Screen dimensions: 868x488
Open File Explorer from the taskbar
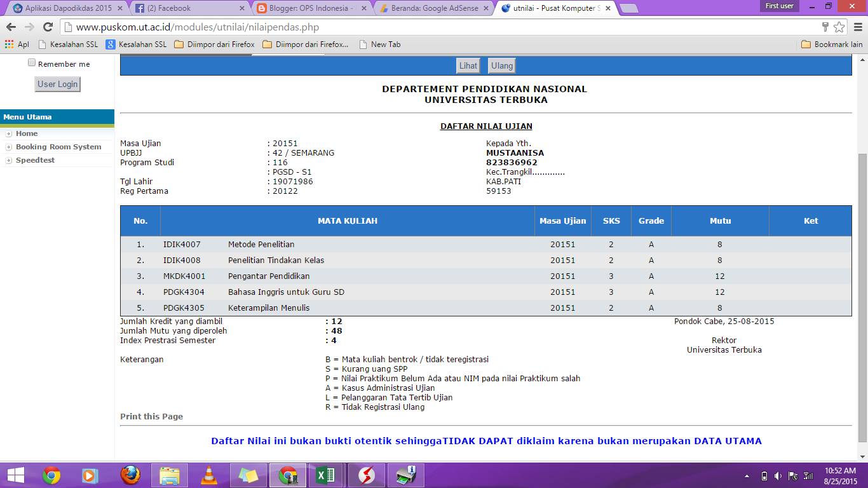pos(170,475)
